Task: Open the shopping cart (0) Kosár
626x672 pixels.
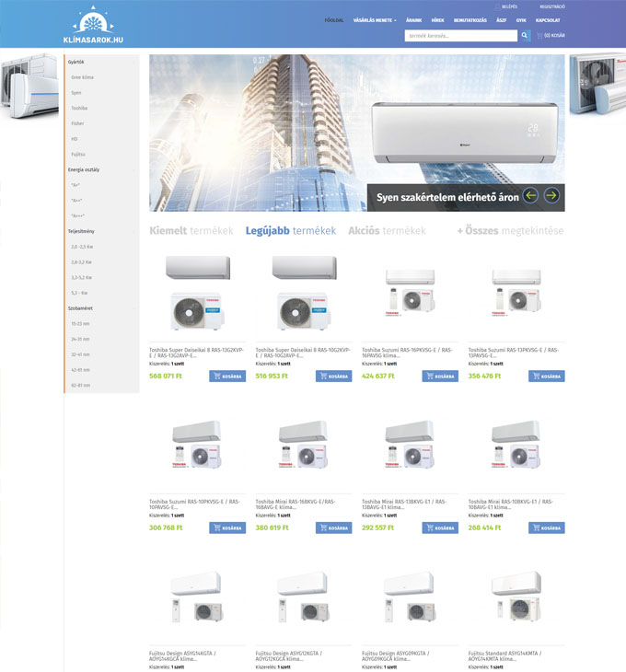Action: click(551, 36)
